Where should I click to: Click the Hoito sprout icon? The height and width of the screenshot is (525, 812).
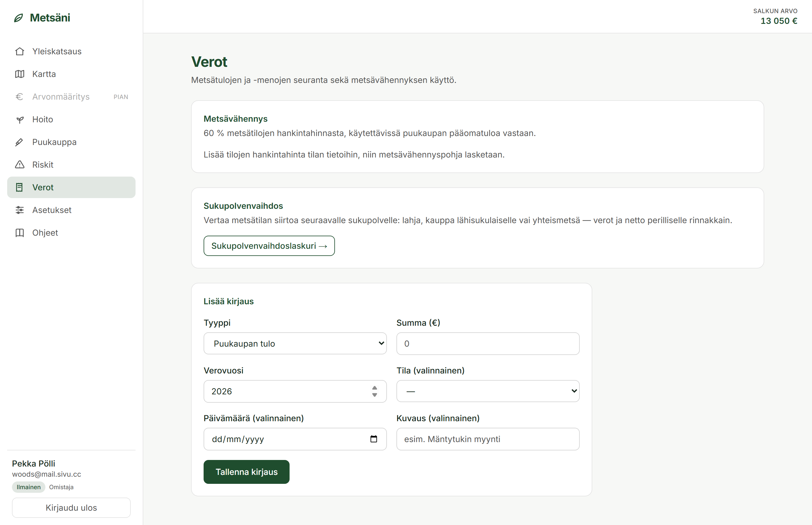[20, 119]
